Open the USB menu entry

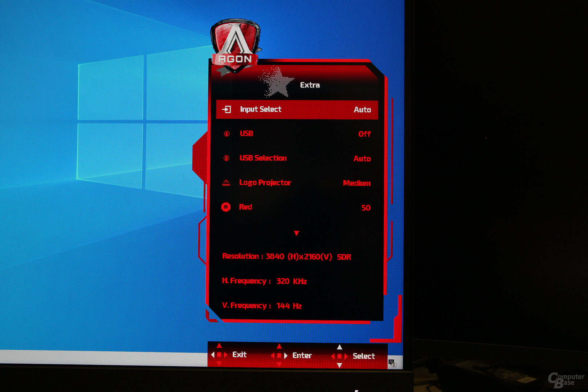pos(246,134)
